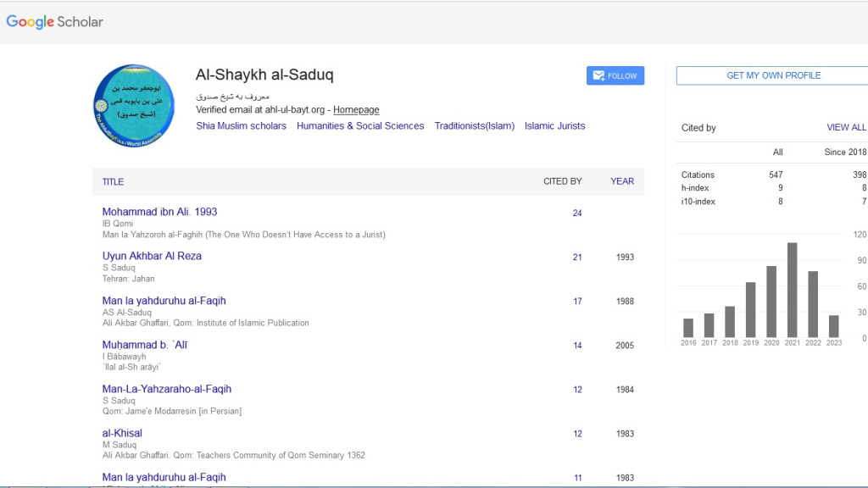Image resolution: width=868 pixels, height=488 pixels.
Task: Sort articles by YEAR column
Action: point(622,181)
